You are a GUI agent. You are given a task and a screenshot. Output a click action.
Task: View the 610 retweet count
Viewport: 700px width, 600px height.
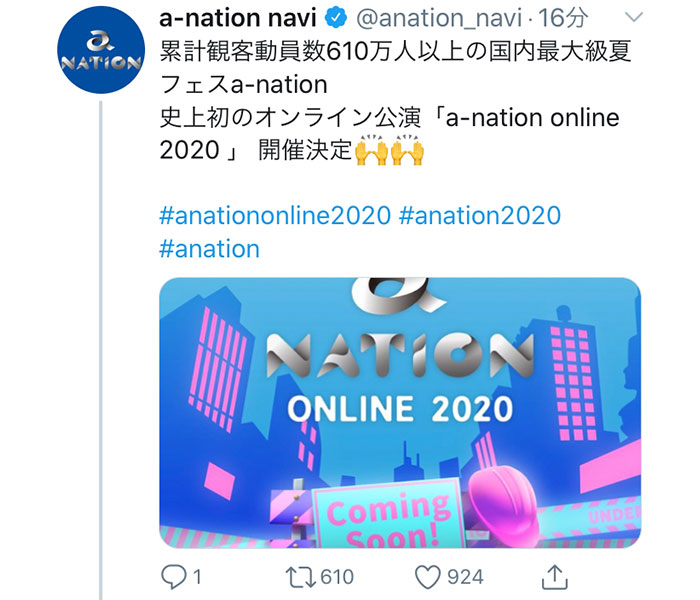tap(337, 577)
